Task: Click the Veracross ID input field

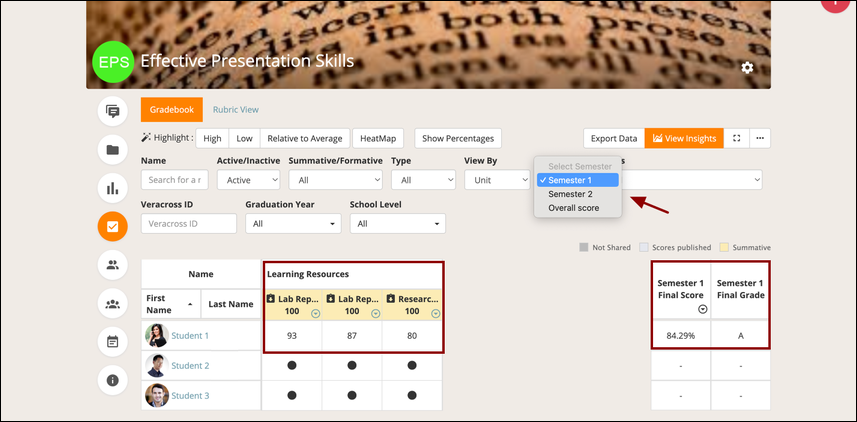Action: (189, 224)
